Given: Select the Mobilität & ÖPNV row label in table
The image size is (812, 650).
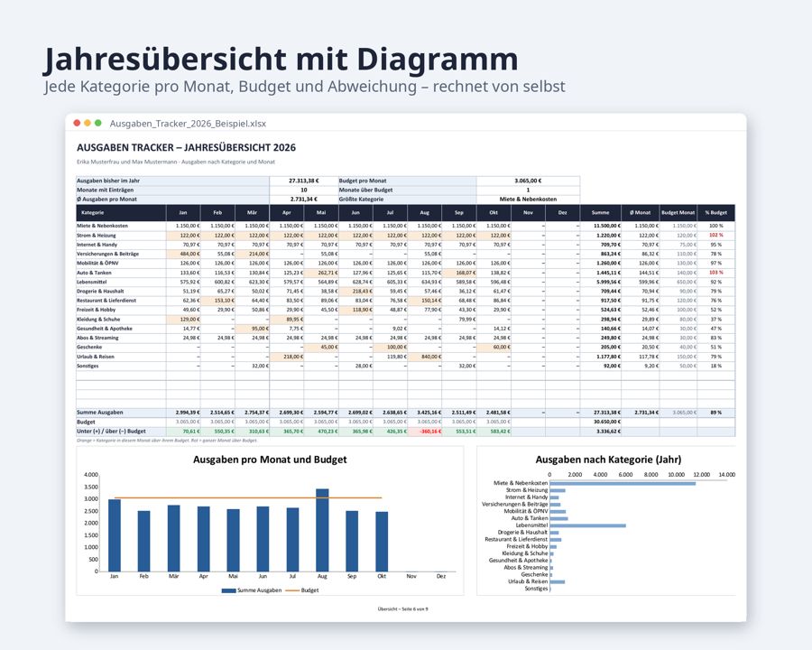Looking at the screenshot, I should (x=121, y=264).
